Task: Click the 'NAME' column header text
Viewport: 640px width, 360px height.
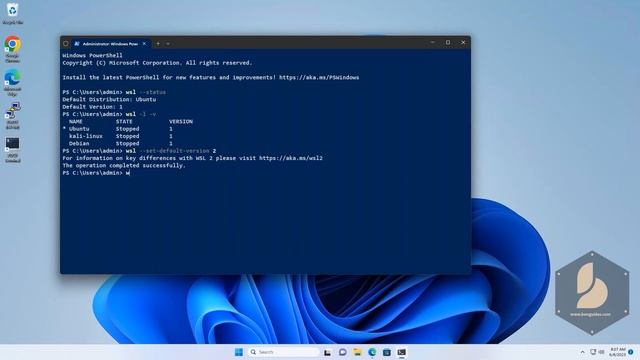Action: pos(76,121)
